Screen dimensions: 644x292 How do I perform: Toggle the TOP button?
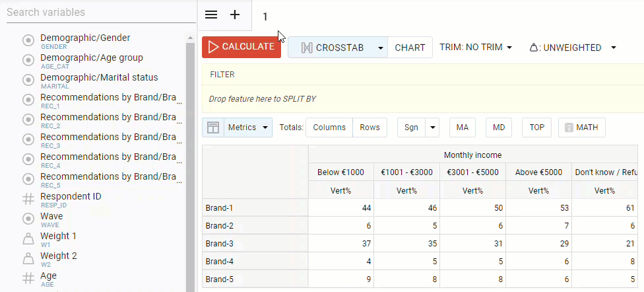click(x=536, y=128)
